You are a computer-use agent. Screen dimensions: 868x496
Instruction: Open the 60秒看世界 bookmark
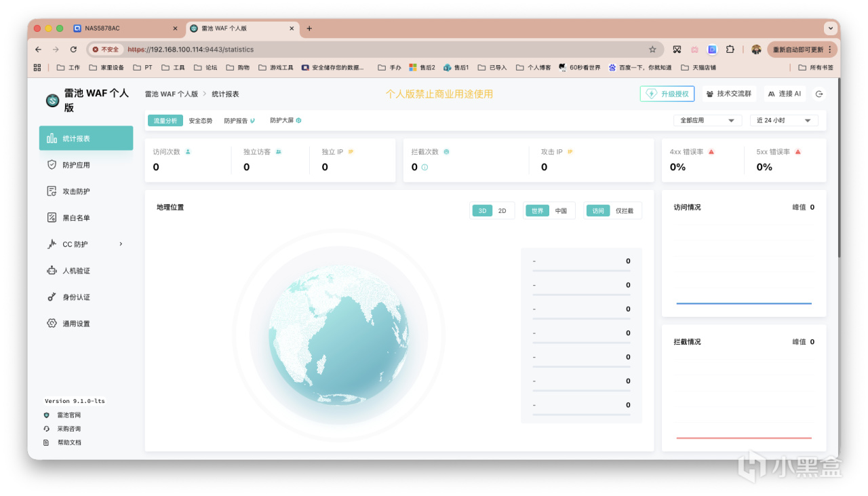coord(579,67)
